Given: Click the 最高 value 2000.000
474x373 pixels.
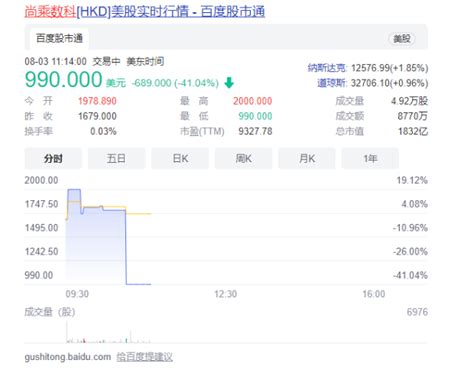Looking at the screenshot, I should pos(253,101).
